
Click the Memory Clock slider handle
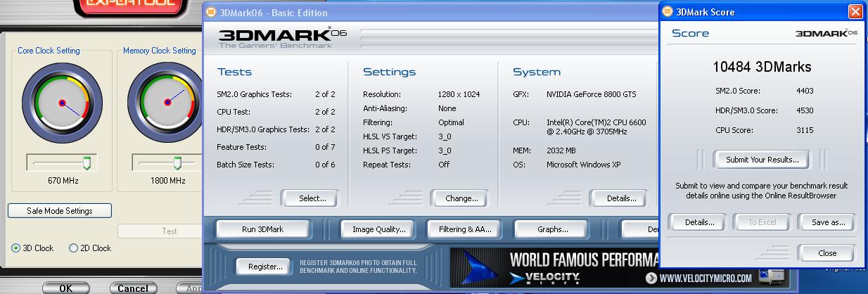coord(177,163)
